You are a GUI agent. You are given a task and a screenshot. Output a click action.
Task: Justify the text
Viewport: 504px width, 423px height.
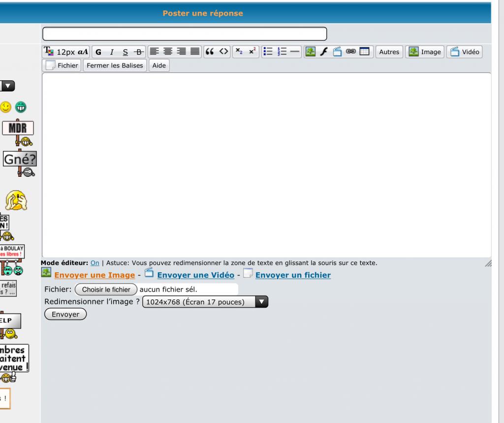pyautogui.click(x=195, y=52)
